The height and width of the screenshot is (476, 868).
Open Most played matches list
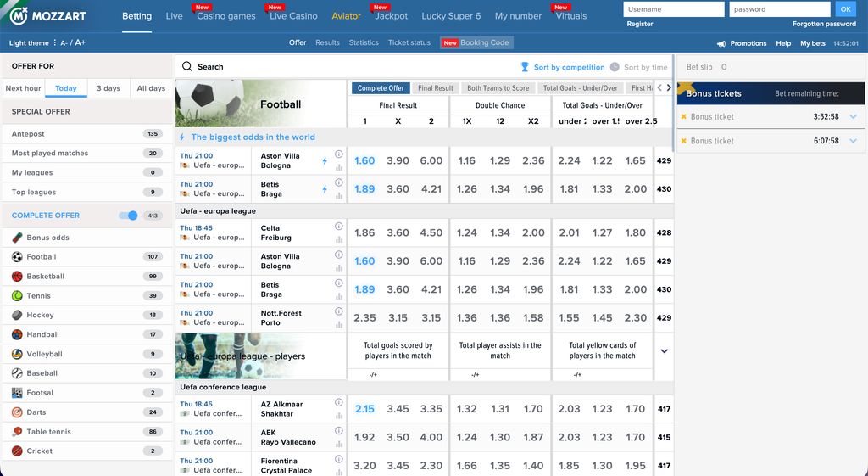click(x=87, y=153)
